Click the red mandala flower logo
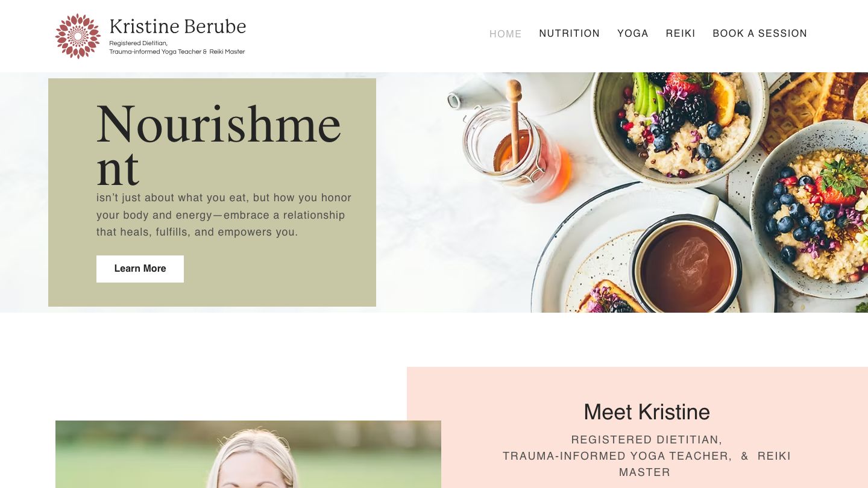Screen dimensions: 868x488 (78, 36)
